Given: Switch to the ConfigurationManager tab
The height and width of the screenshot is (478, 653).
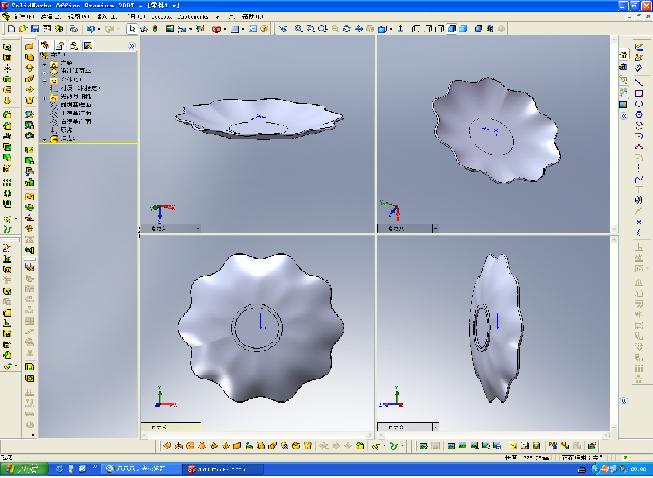Looking at the screenshot, I should click(74, 45).
